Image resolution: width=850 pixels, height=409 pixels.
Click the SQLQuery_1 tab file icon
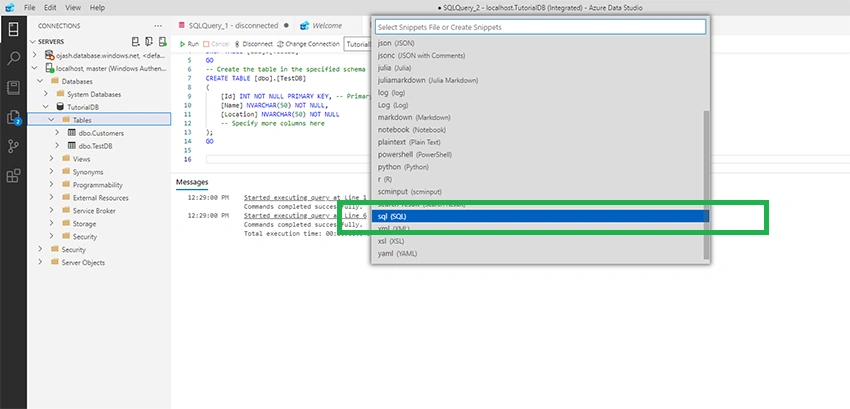(x=182, y=25)
